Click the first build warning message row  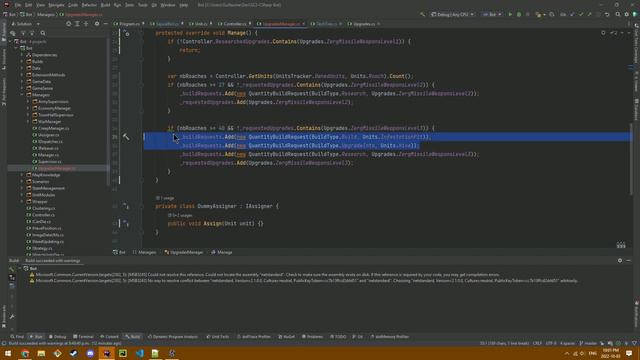pyautogui.click(x=265, y=275)
